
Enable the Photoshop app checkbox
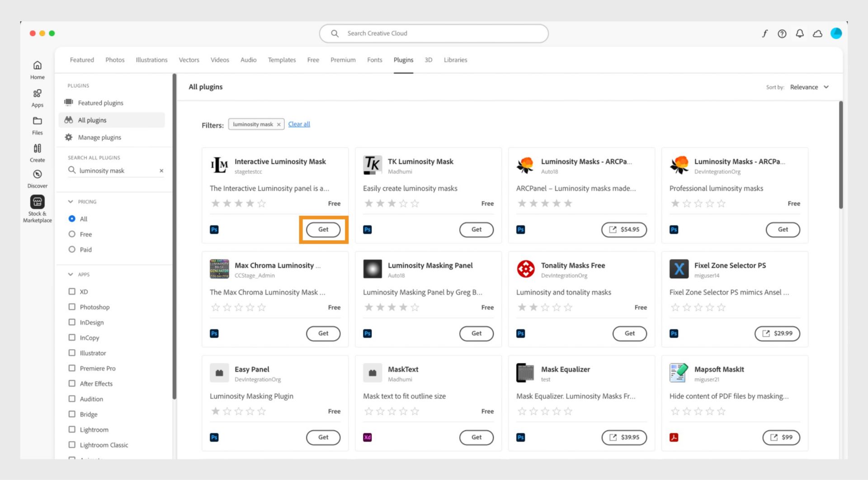tap(72, 307)
